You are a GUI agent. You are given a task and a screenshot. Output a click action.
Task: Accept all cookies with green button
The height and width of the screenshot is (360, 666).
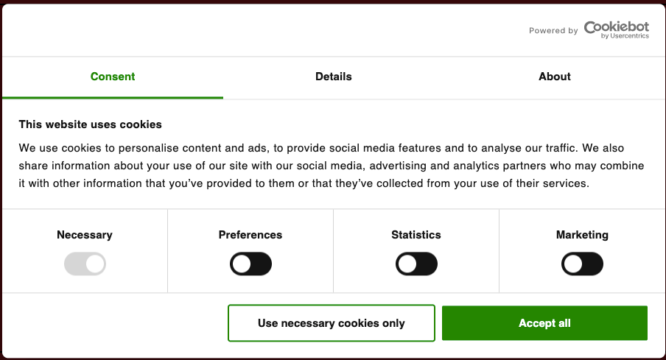[545, 323]
